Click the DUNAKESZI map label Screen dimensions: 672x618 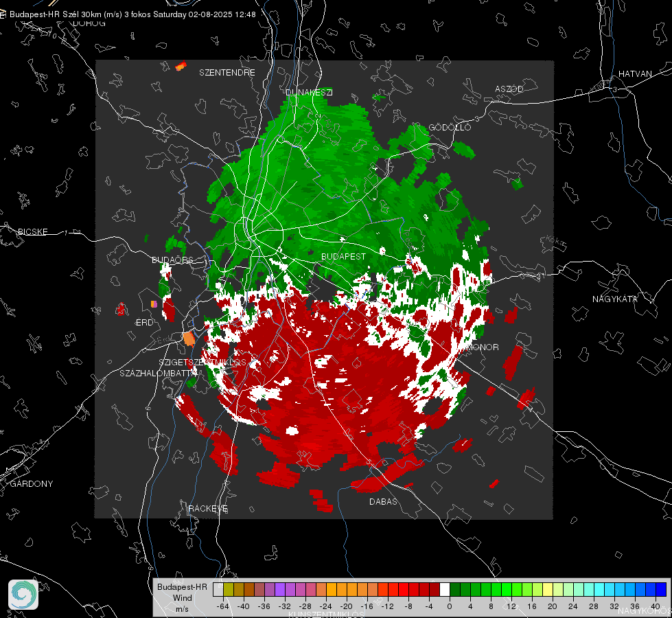point(309,92)
